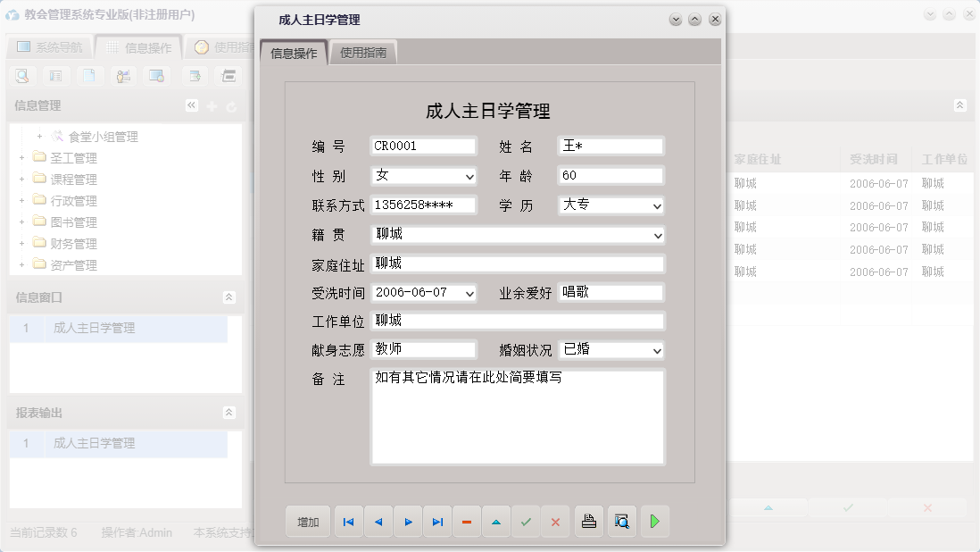This screenshot has height=552, width=980.
Task: Jump to last record with navigation icon
Action: (437, 521)
